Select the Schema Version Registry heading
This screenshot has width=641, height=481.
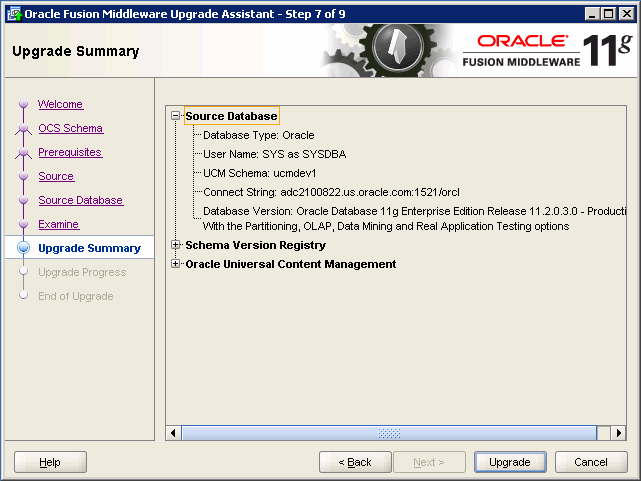pos(256,245)
